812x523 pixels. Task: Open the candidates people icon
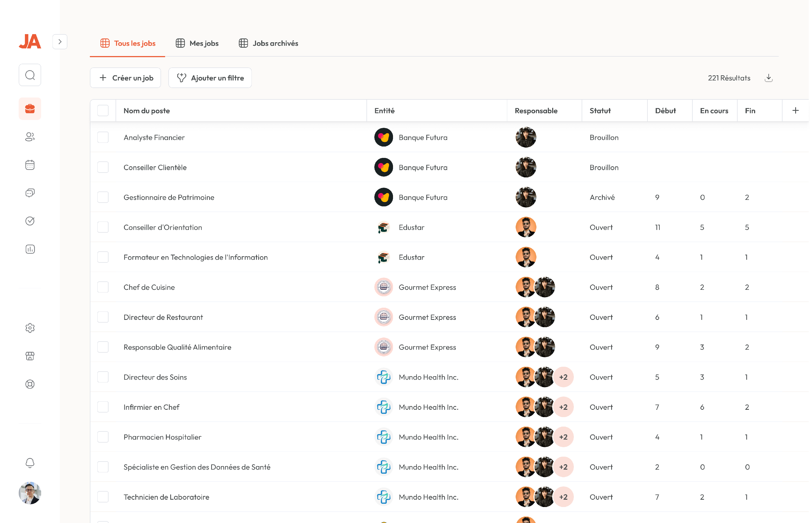tap(30, 137)
